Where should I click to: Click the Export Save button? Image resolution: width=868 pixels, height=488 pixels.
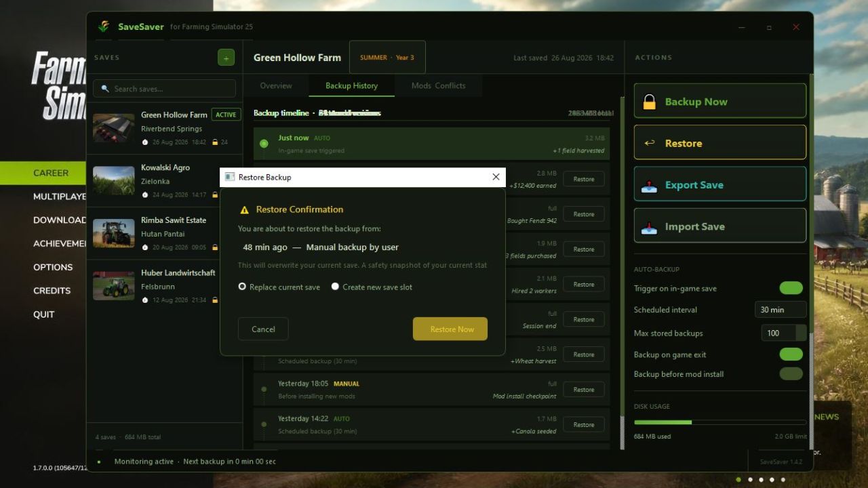(x=720, y=184)
